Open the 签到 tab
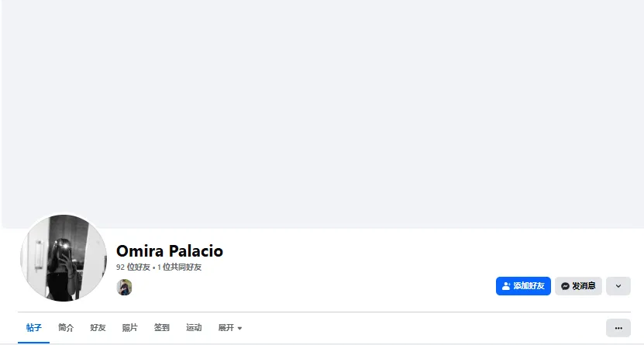644x345 pixels. pyautogui.click(x=161, y=328)
